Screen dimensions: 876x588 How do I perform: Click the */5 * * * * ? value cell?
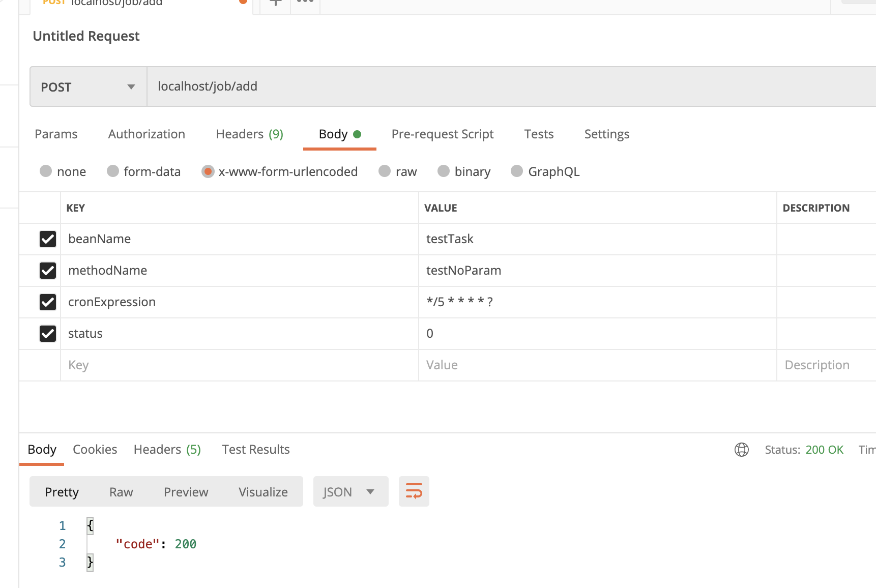(598, 302)
